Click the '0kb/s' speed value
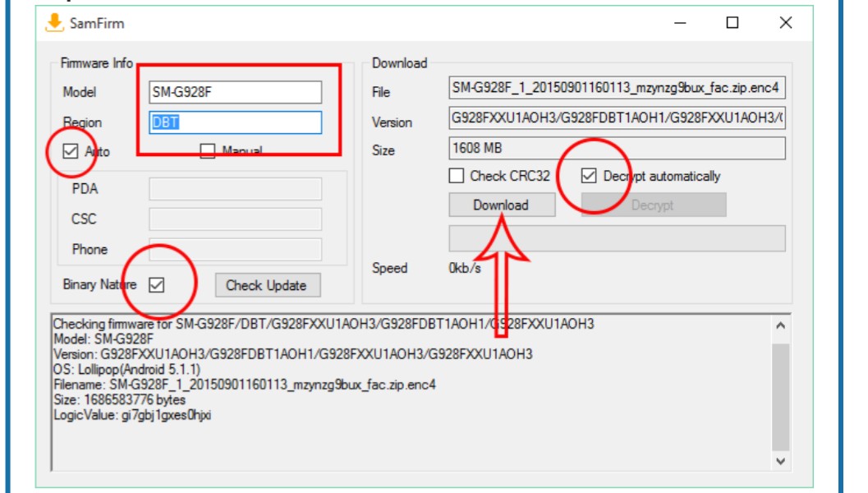 click(465, 269)
